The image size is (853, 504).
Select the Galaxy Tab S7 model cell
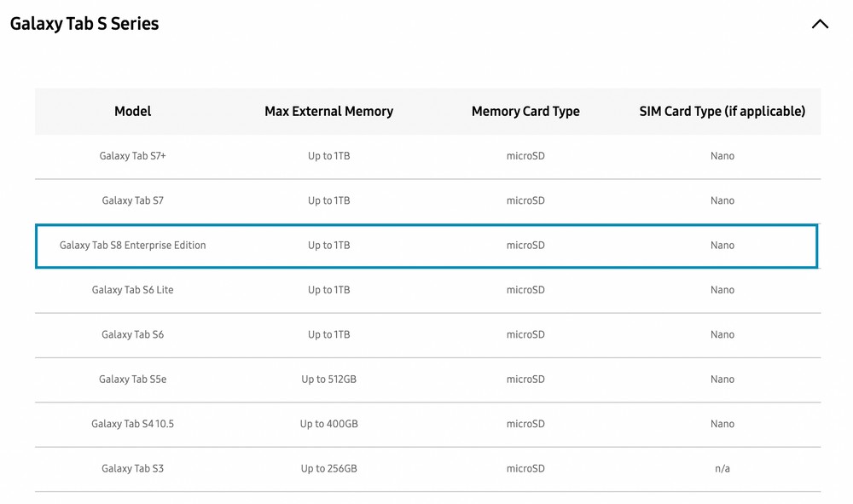(133, 200)
